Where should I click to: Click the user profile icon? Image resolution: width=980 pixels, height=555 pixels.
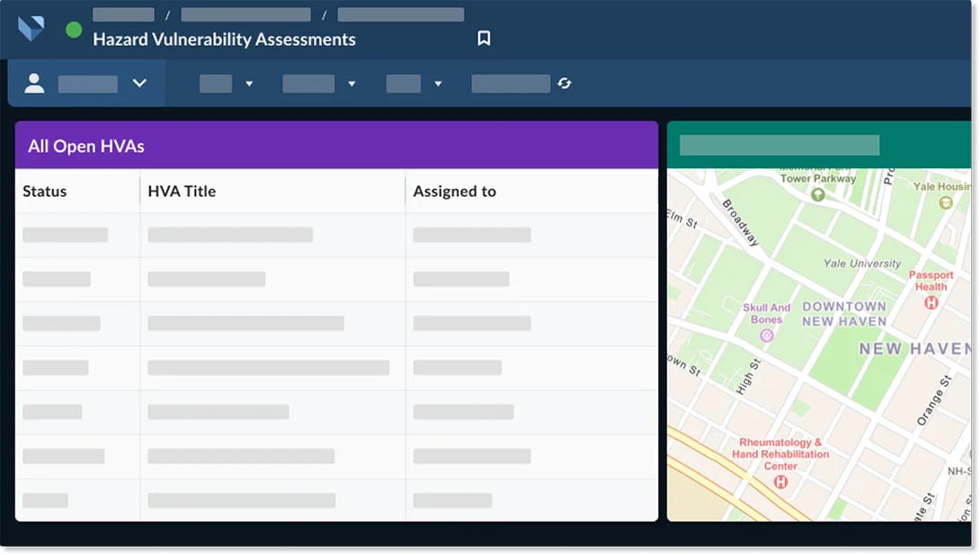pyautogui.click(x=34, y=83)
